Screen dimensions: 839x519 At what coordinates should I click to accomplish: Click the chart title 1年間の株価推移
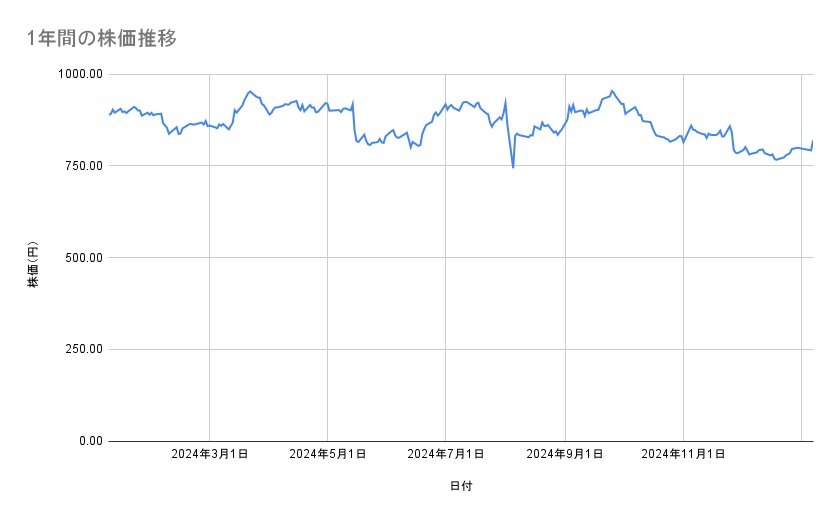103,38
